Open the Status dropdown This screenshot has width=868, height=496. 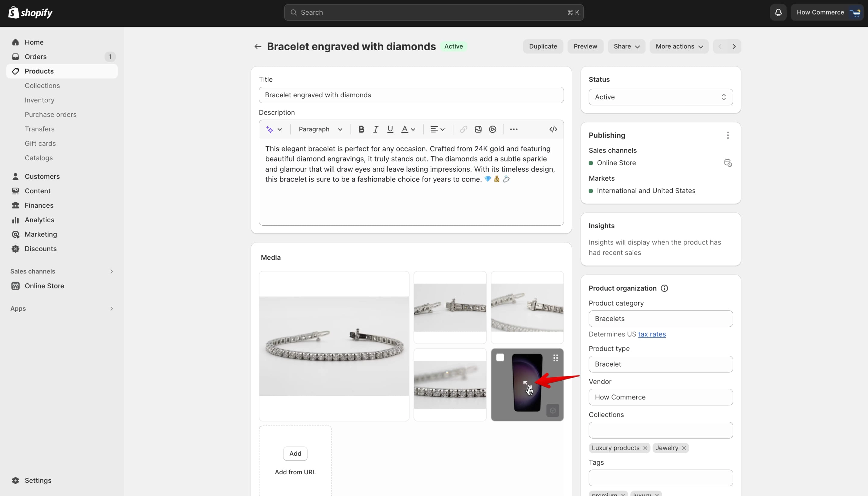[x=660, y=97]
